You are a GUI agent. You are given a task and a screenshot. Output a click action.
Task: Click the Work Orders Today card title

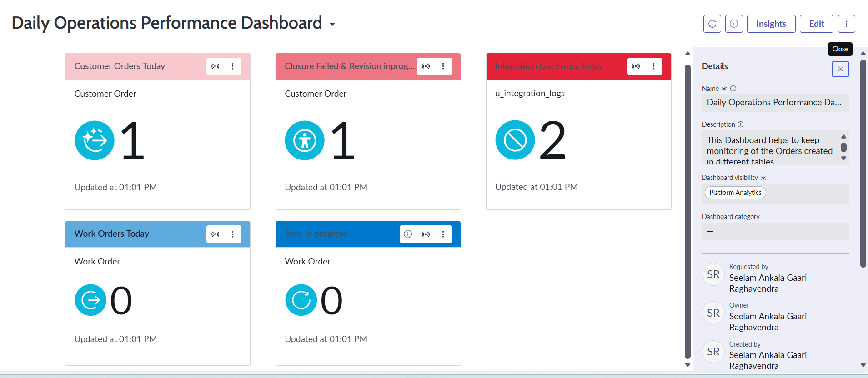pyautogui.click(x=111, y=234)
